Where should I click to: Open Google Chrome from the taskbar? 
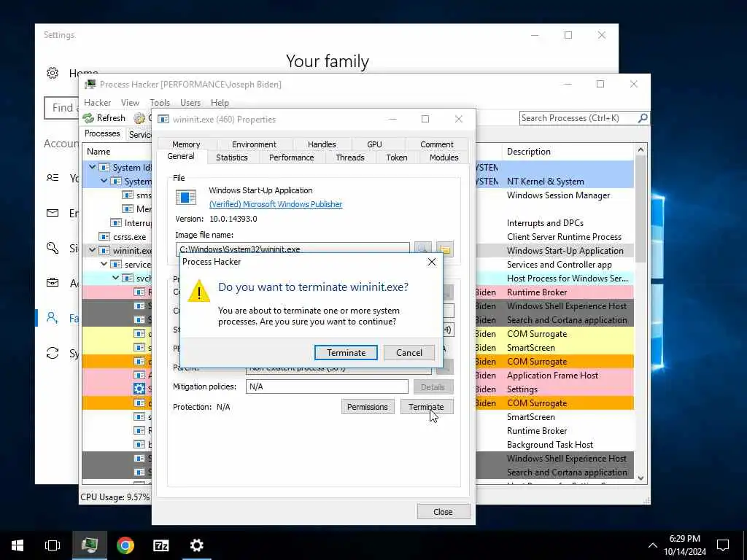[x=125, y=545]
